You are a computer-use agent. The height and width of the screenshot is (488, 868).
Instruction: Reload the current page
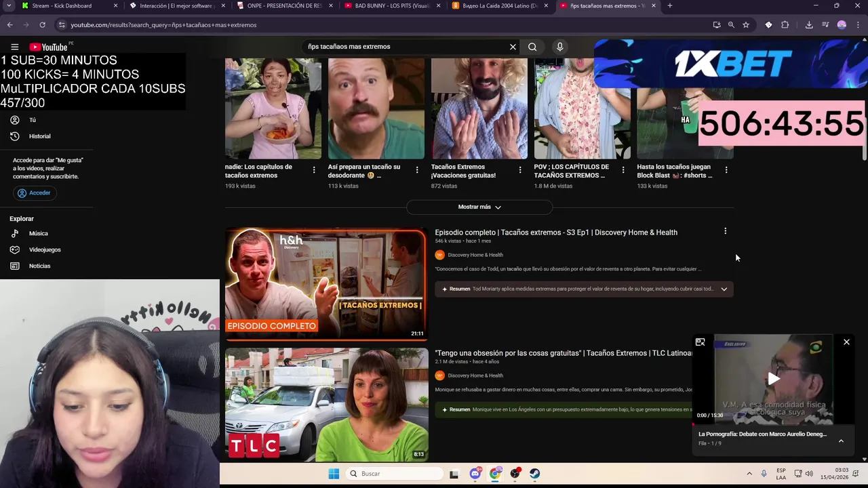(x=42, y=25)
